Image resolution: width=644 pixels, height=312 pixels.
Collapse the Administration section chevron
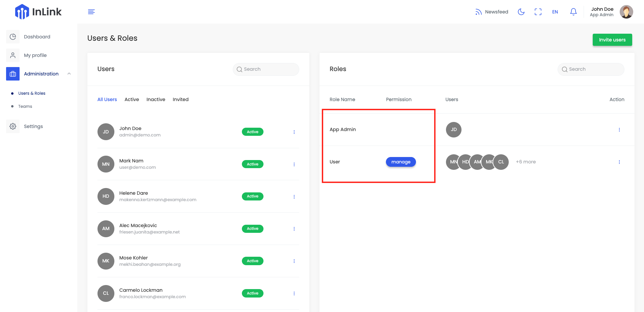pos(69,73)
